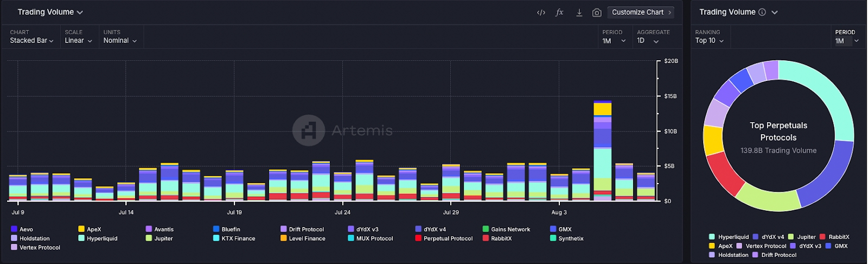Toggle Hyperliquid in bar chart legend
The width and height of the screenshot is (868, 264).
click(98, 238)
